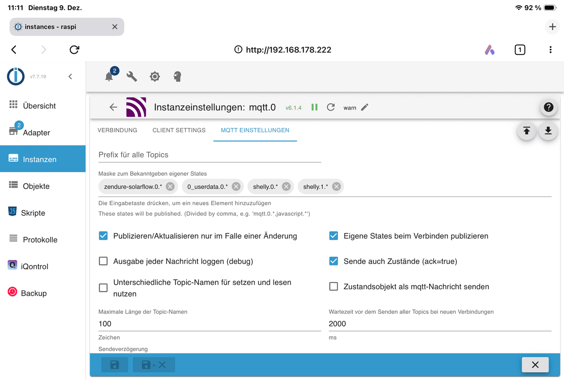Click the v6.1.4 version label
The height and width of the screenshot is (392, 564).
[294, 108]
